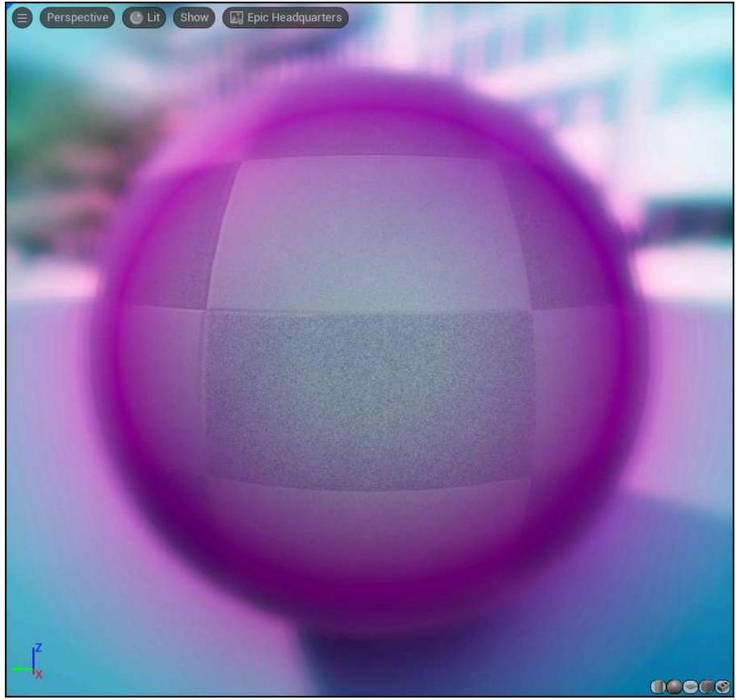Open the Epic Headquarters environment dropdown
The image size is (736, 700).
[x=285, y=18]
